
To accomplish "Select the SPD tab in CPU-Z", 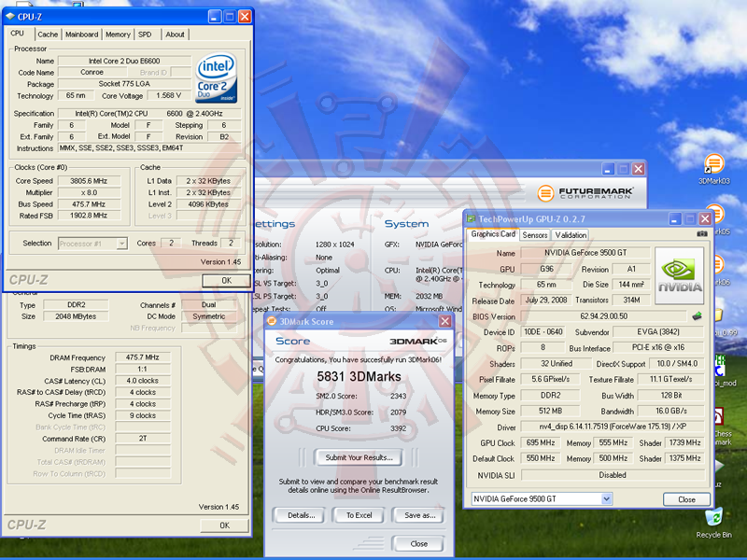I will pos(145,35).
